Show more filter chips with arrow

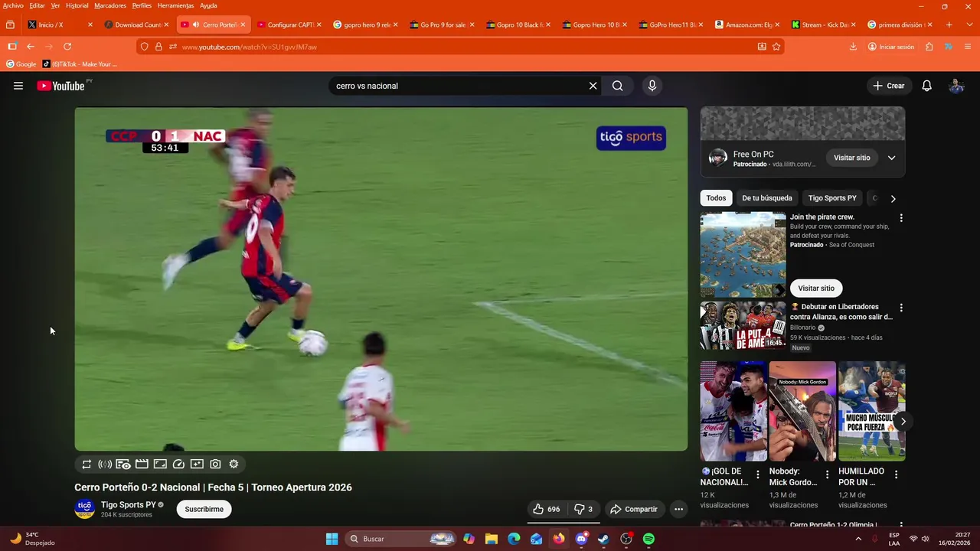click(x=893, y=198)
